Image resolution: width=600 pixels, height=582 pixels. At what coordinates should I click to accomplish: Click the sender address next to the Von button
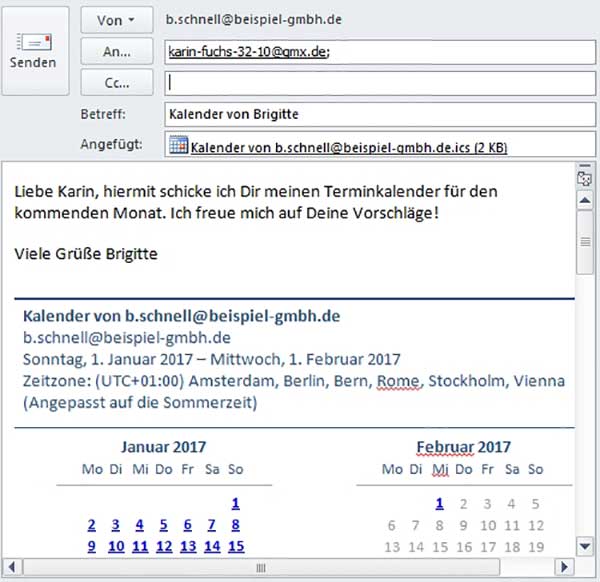254,19
